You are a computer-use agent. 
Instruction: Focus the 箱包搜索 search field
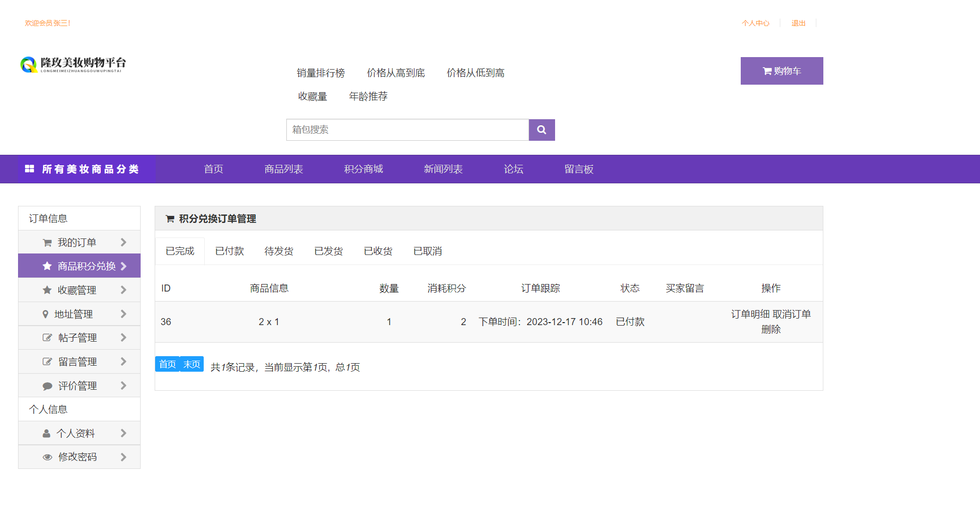click(x=408, y=130)
